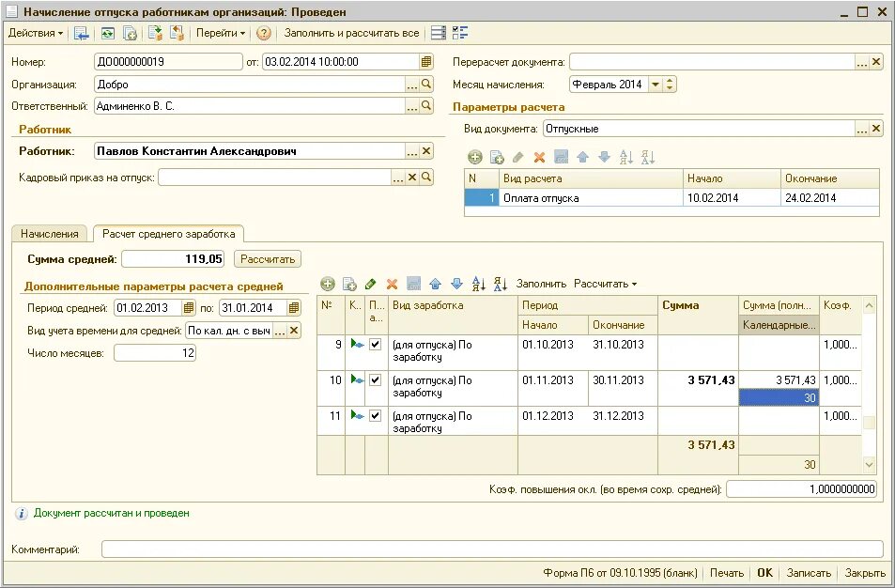This screenshot has width=895, height=588.
Task: Open selection list for Организация field
Action: (412, 85)
